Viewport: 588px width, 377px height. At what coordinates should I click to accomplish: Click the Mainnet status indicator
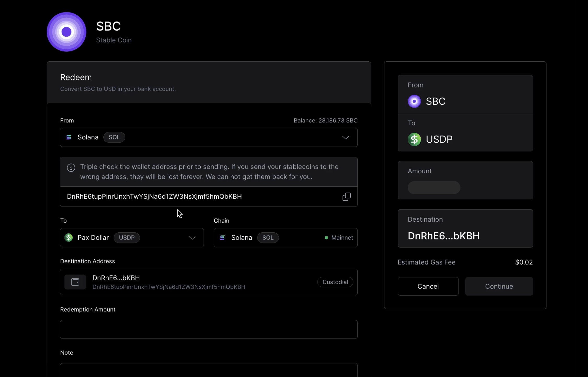coord(339,238)
